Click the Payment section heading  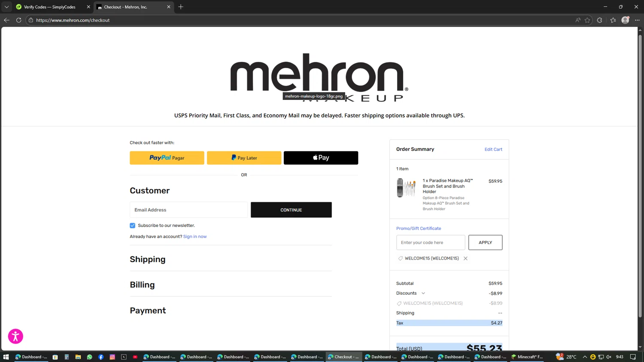pyautogui.click(x=148, y=311)
